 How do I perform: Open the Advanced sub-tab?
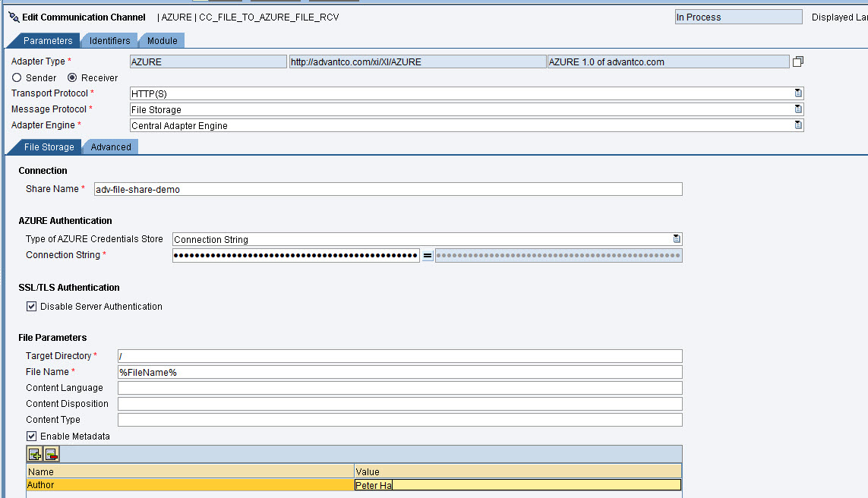111,147
